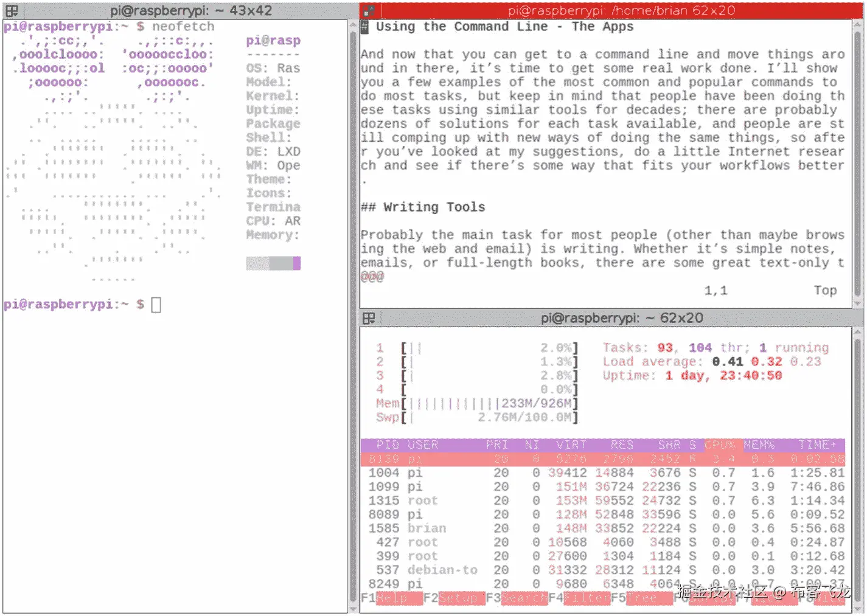Viewport: 867px width, 616px height.
Task: Select htop process row 1585 brian
Action: click(603, 528)
